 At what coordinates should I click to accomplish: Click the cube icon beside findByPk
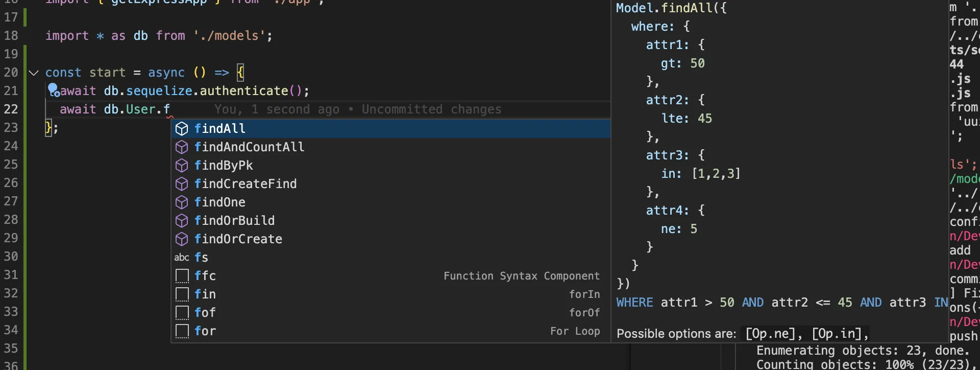pyautogui.click(x=182, y=166)
